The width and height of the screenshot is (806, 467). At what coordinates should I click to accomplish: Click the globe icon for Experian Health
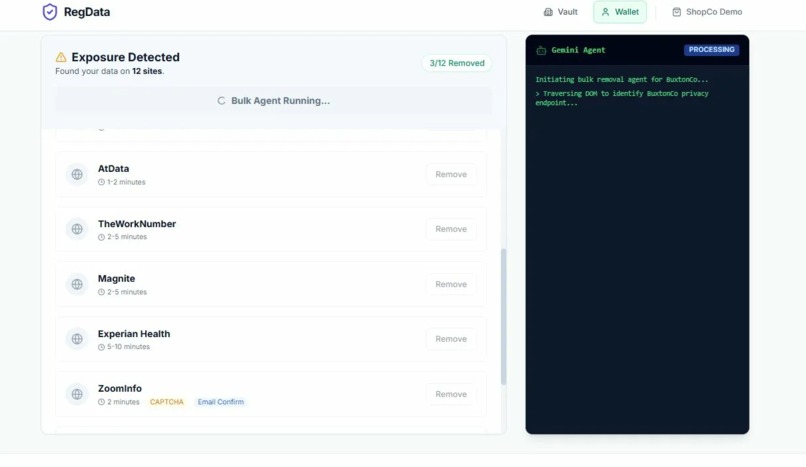click(x=77, y=339)
